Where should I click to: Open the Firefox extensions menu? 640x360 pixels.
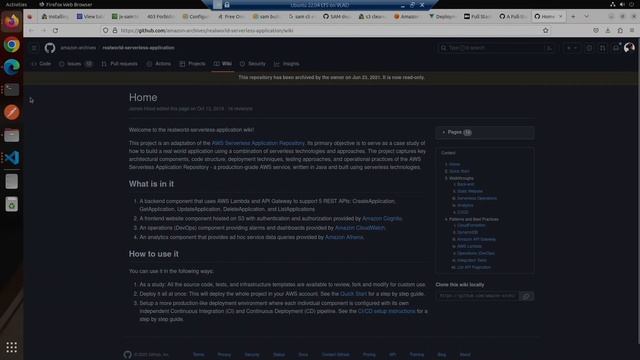[x=620, y=30]
